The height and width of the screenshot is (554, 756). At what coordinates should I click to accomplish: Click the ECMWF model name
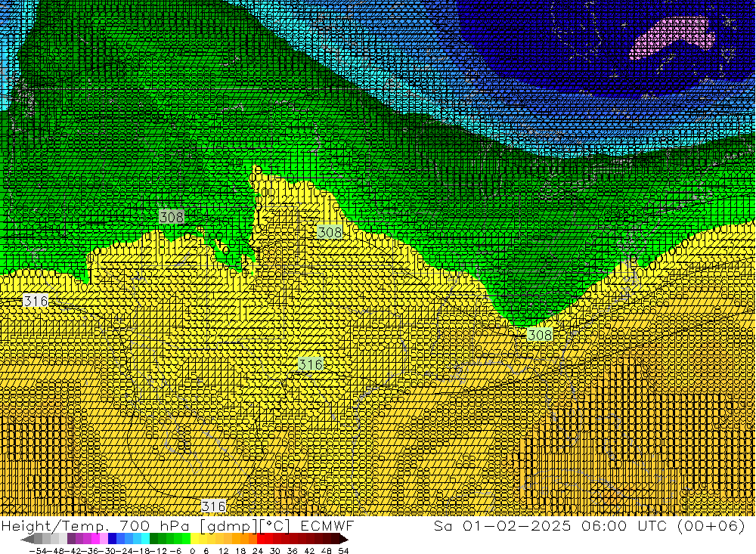point(327,525)
